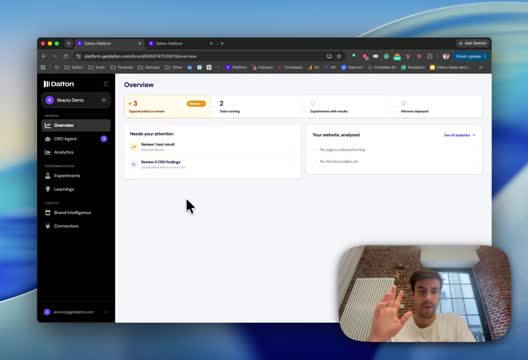Click the CRO Agent notification badge
This screenshot has height=360, width=528.
point(104,139)
